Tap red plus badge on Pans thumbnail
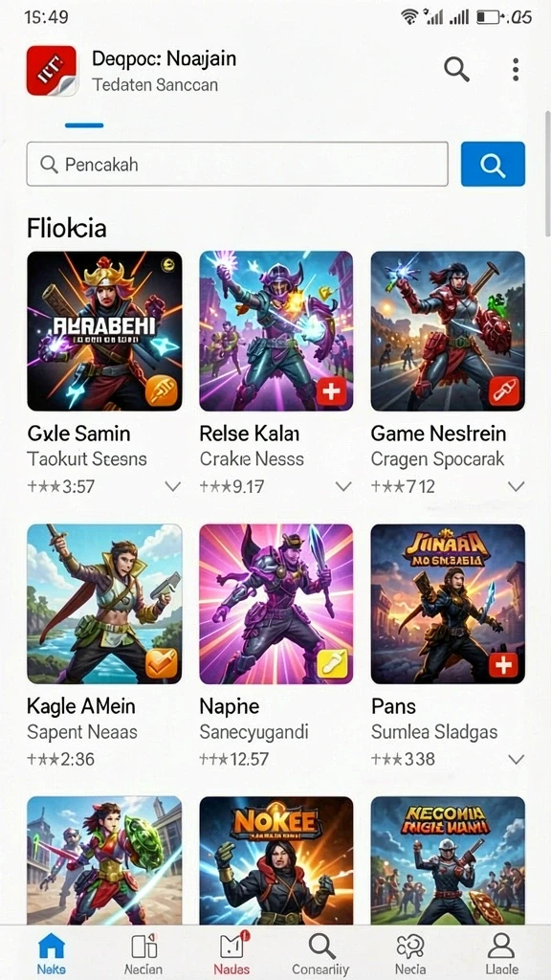Screen dimensions: 551x980 pyautogui.click(x=504, y=664)
